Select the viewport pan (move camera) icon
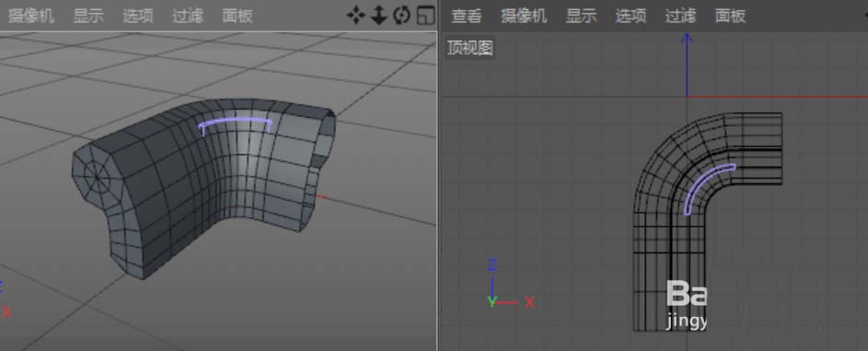Image resolution: width=868 pixels, height=351 pixels. (356, 15)
